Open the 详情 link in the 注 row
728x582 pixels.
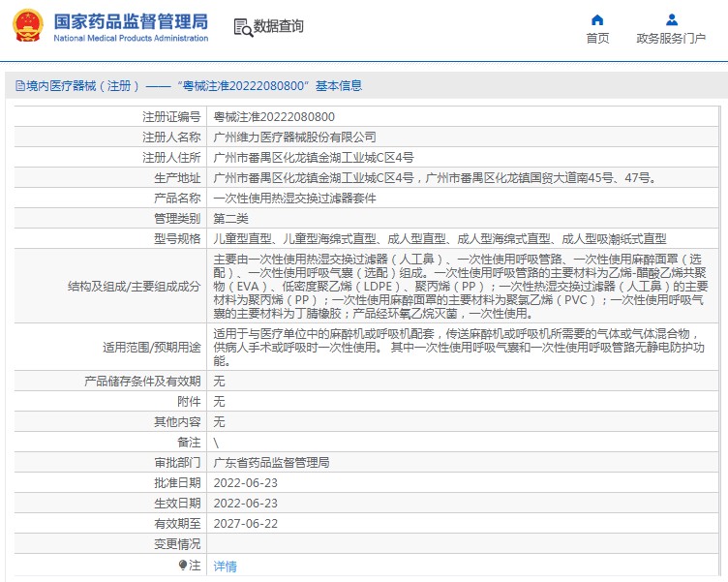[x=226, y=567]
